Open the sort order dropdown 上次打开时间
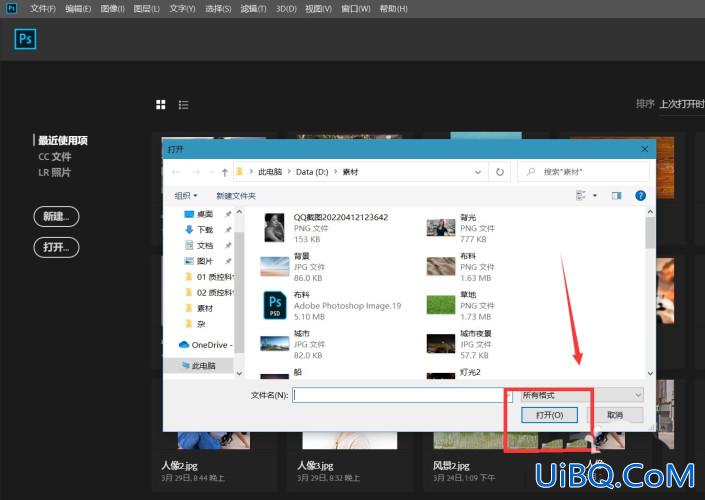705x500 pixels. click(x=682, y=104)
